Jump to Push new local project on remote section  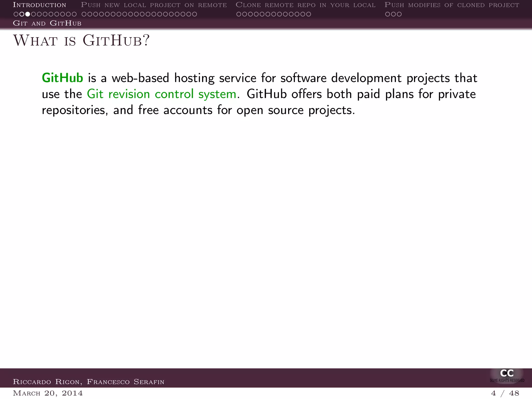tap(154, 5)
